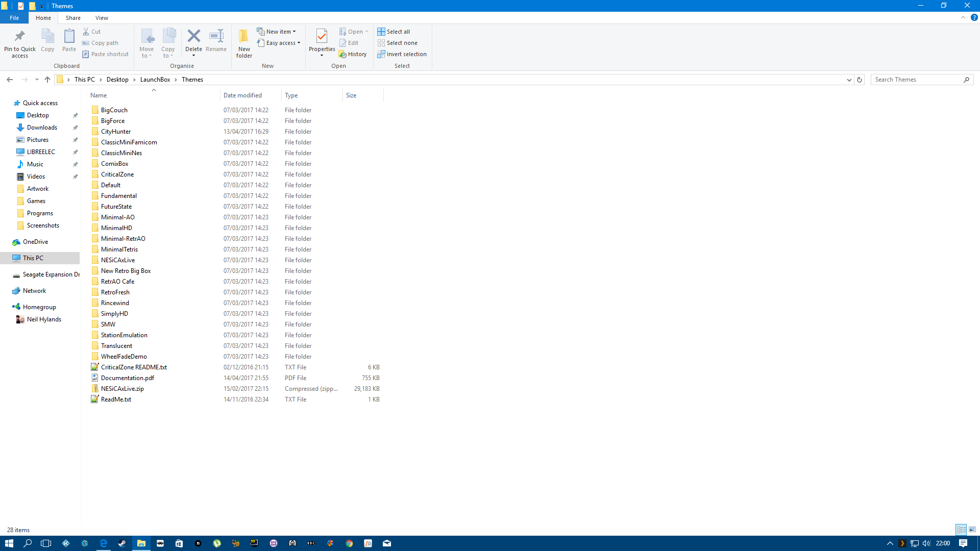Open Chrome from the taskbar
Image resolution: width=980 pixels, height=551 pixels.
coord(349,543)
